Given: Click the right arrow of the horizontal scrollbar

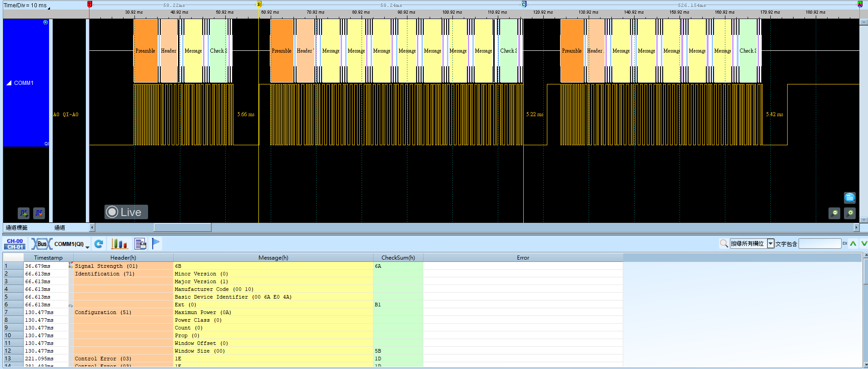Looking at the screenshot, I should click(857, 227).
